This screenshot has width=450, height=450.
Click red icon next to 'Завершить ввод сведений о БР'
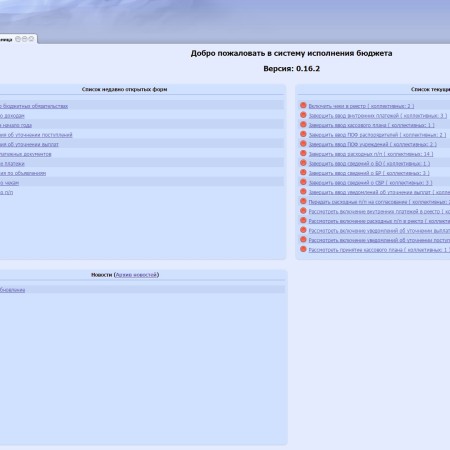pyautogui.click(x=303, y=173)
